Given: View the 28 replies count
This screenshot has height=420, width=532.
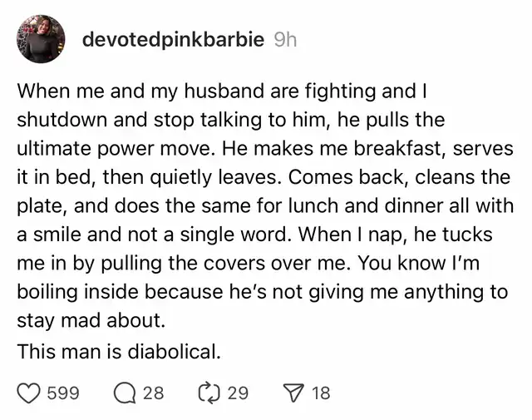Looking at the screenshot, I should pos(153,393).
